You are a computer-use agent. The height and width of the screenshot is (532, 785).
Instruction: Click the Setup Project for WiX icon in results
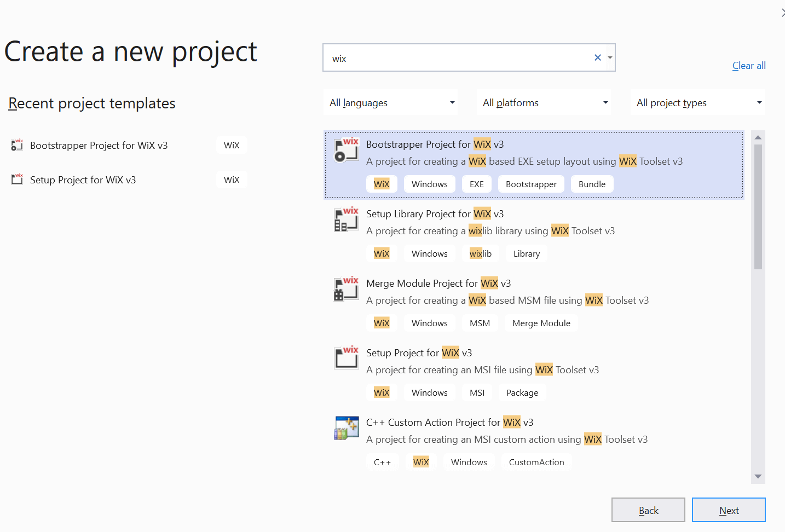pyautogui.click(x=347, y=358)
